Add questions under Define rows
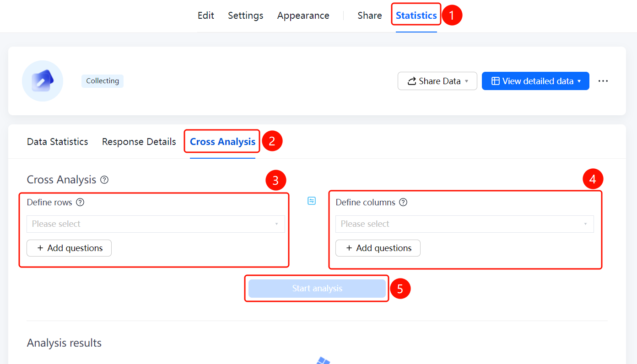 click(69, 248)
